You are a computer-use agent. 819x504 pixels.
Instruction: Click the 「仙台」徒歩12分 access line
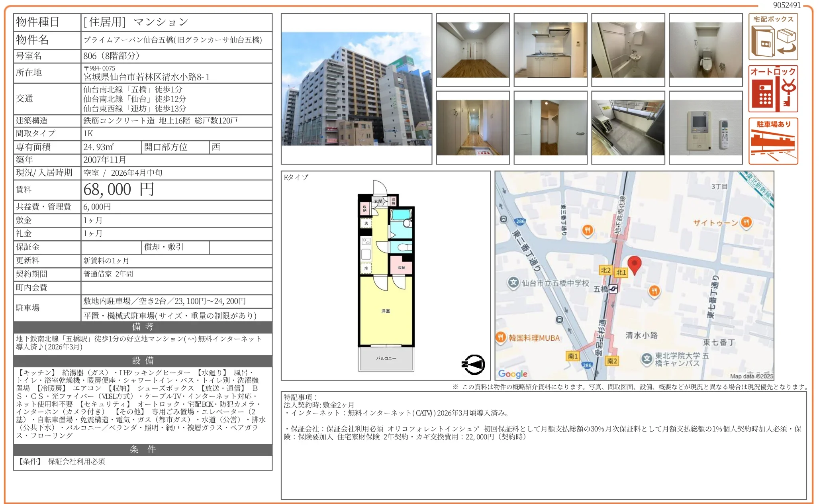135,99
